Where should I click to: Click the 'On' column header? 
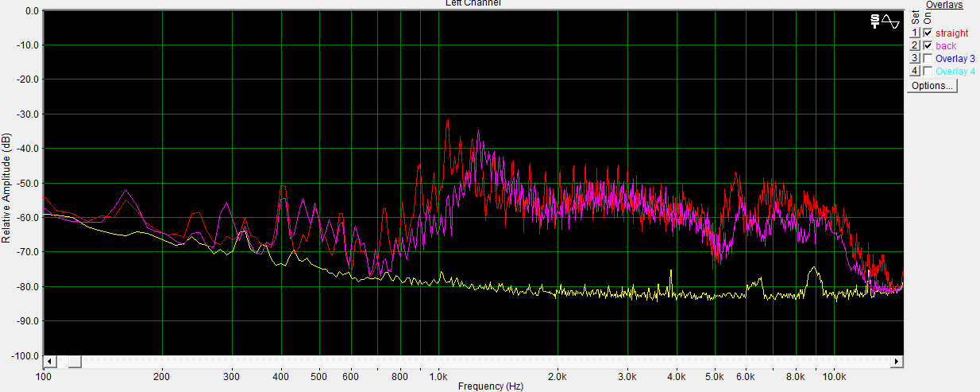(x=928, y=18)
